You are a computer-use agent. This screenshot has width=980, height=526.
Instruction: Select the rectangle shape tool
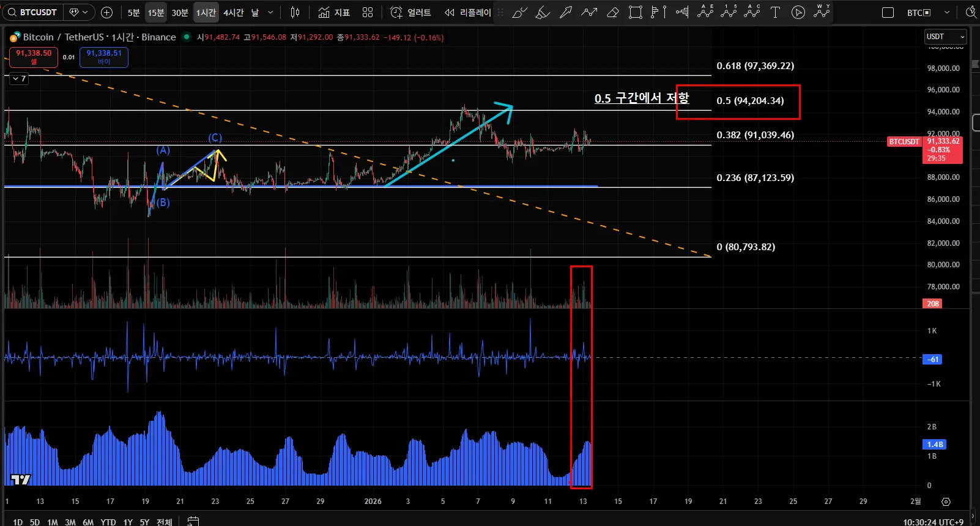click(x=636, y=12)
